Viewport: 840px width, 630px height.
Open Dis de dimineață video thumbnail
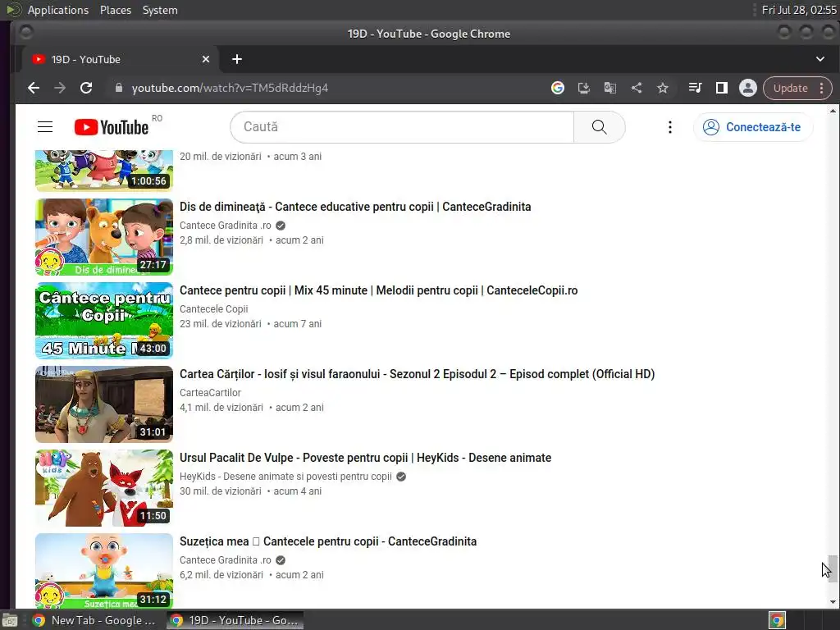pos(104,237)
